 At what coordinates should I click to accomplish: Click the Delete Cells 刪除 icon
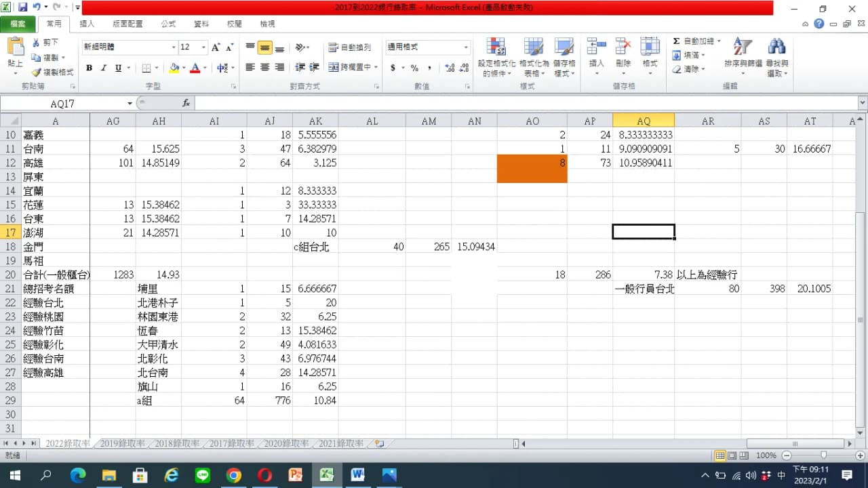[x=623, y=47]
